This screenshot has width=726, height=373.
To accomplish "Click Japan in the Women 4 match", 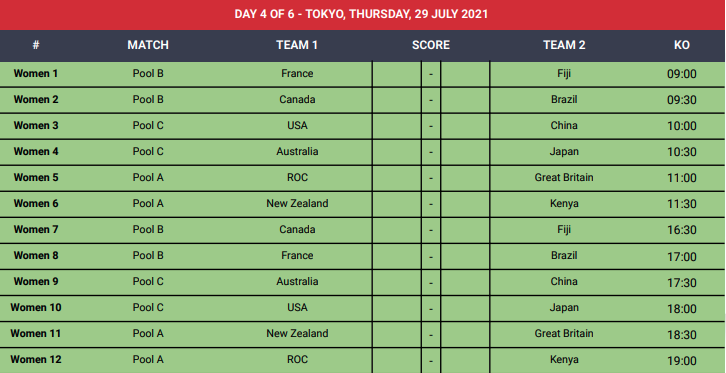I will [564, 152].
